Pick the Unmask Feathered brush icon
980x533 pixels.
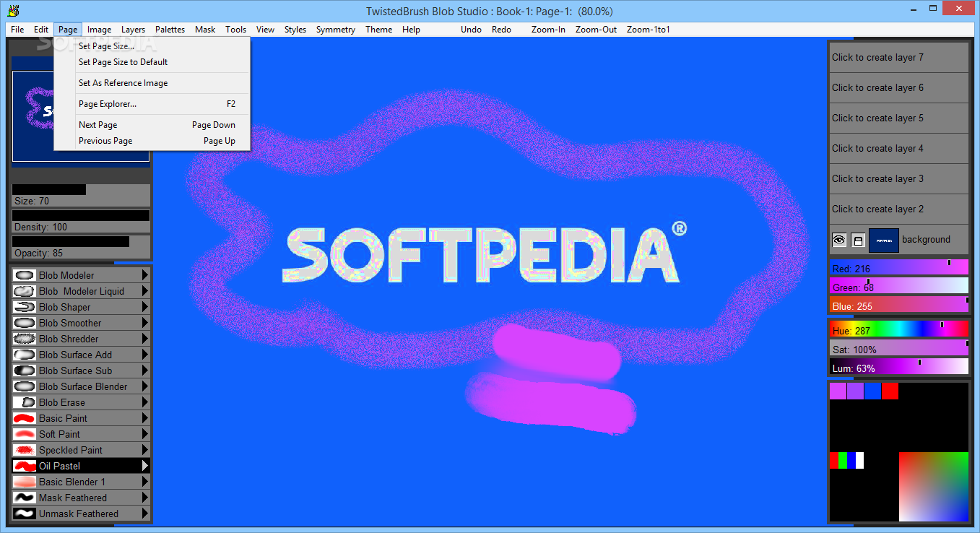tap(25, 513)
